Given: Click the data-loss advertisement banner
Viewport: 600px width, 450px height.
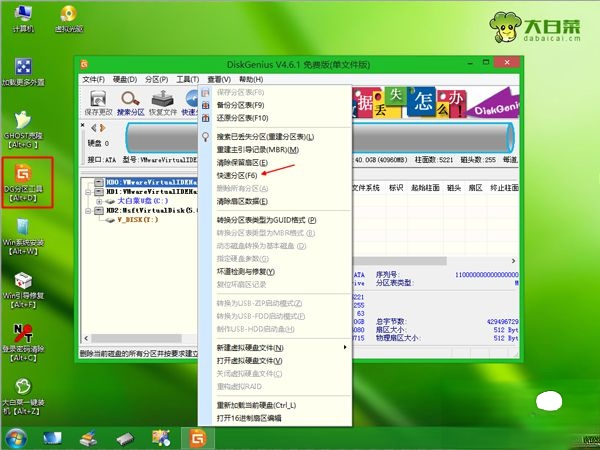Looking at the screenshot, I should [435, 103].
